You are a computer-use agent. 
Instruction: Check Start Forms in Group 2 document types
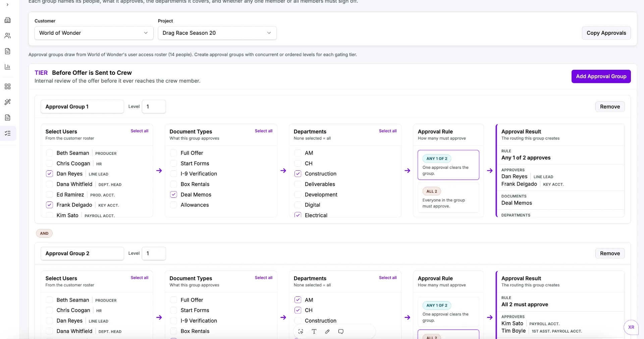[173, 310]
